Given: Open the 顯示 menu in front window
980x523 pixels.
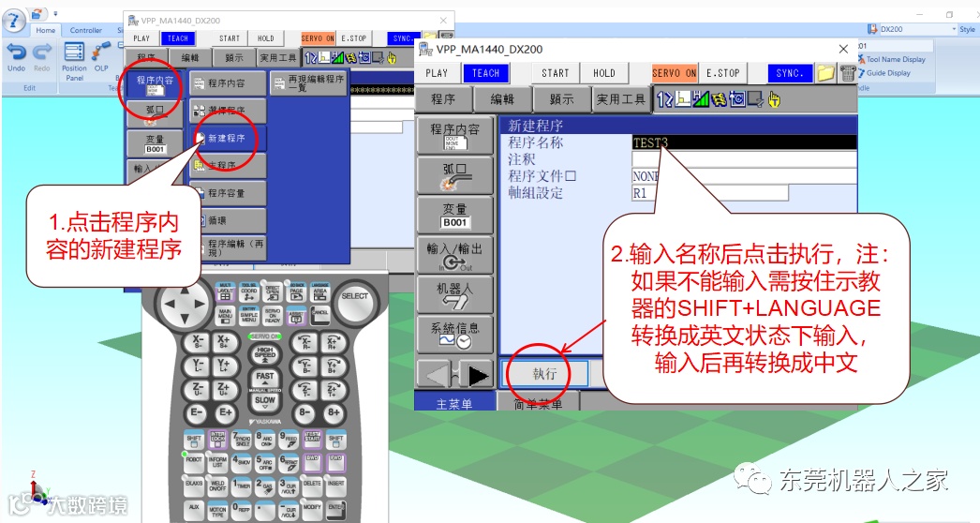Looking at the screenshot, I should click(561, 98).
